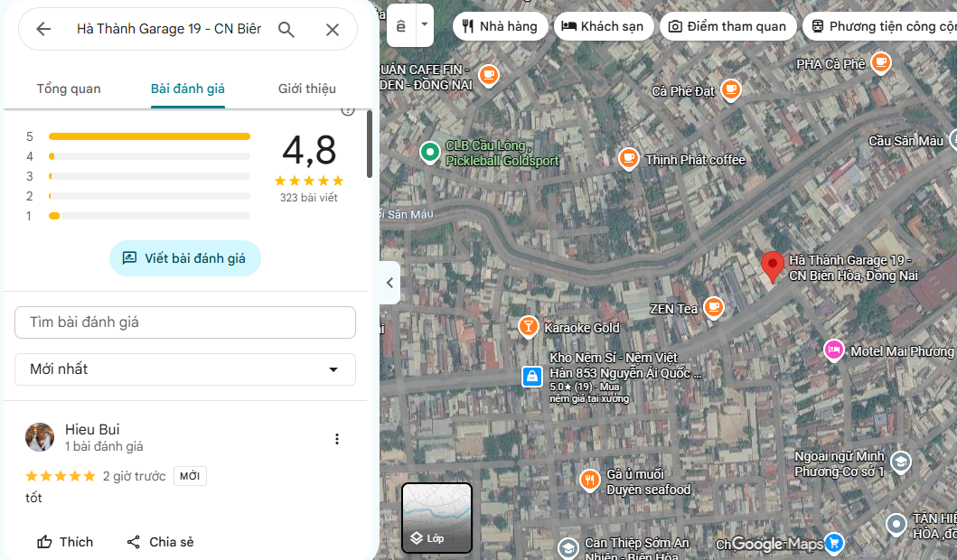Open the dropdown arrow beside transit icon
The height and width of the screenshot is (560, 957).
[x=424, y=25]
